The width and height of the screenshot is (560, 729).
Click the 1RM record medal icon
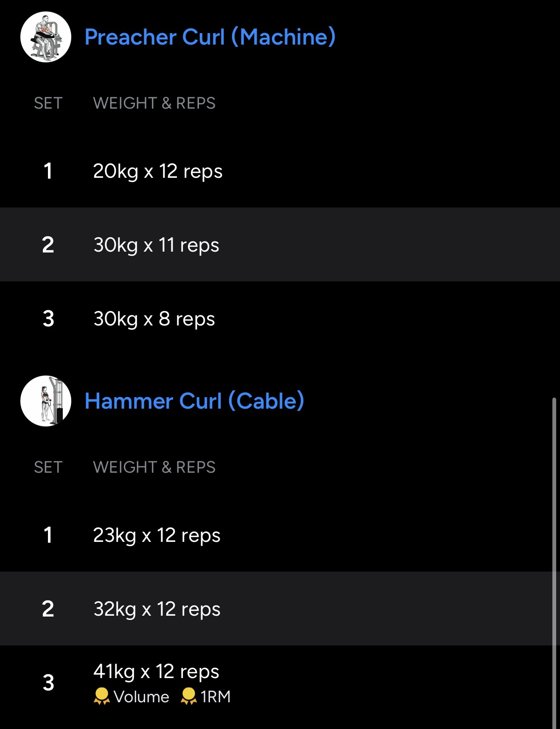tap(188, 696)
